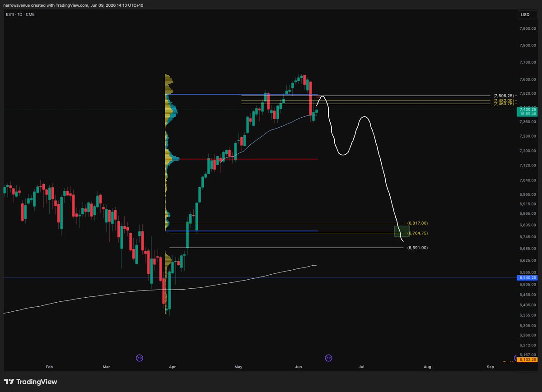Click the Apr label on time axis
This screenshot has width=542, height=392.
(x=172, y=367)
